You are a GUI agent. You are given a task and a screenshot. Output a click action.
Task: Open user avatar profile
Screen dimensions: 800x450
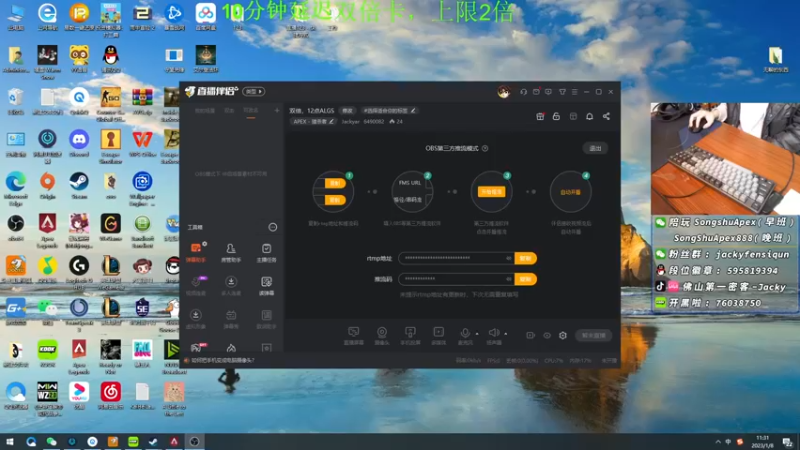click(x=504, y=92)
